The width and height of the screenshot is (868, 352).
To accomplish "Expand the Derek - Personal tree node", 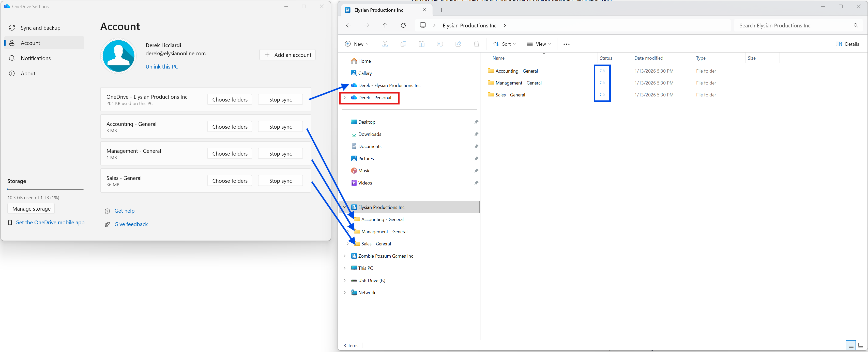I will pos(344,98).
